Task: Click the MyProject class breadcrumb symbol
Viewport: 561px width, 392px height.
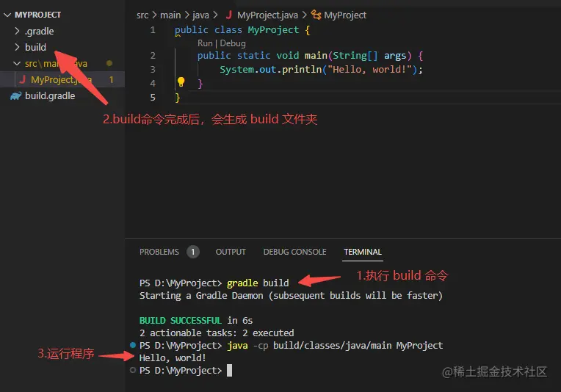Action: (345, 15)
